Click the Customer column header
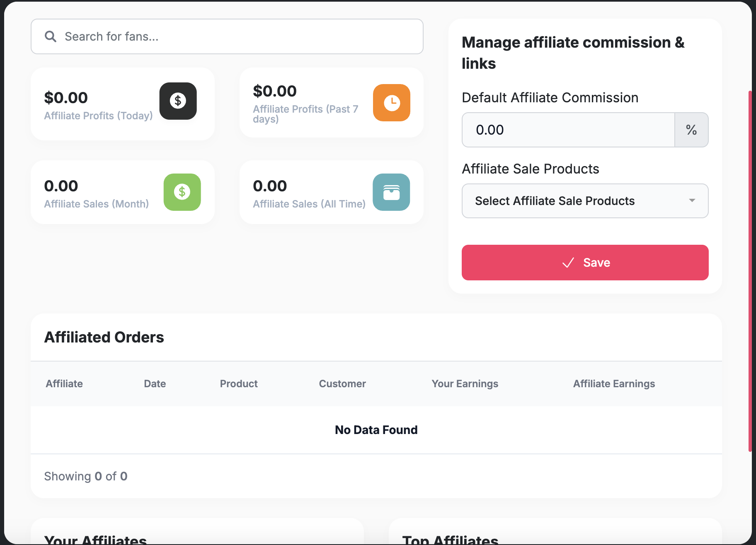The height and width of the screenshot is (545, 756). [342, 383]
